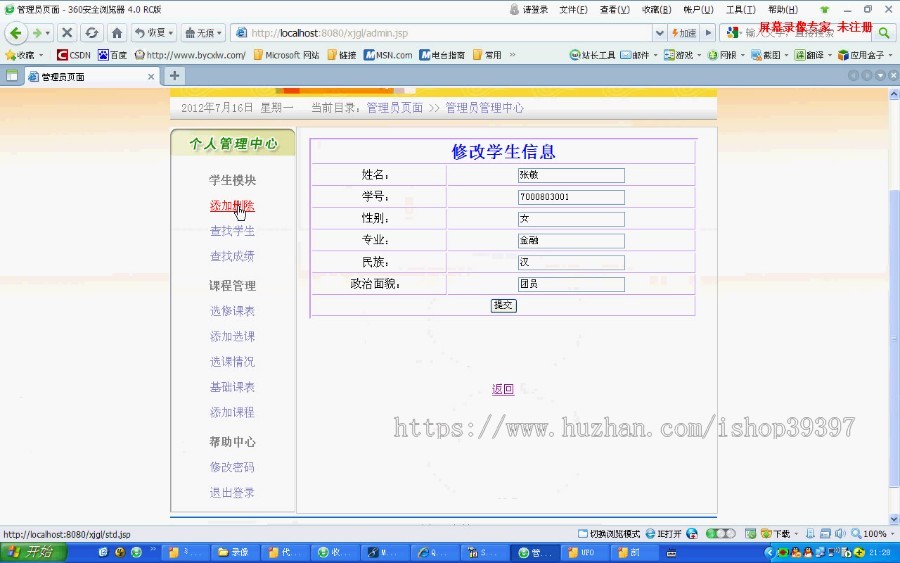
Task: Click the 退出登录 logout link
Action: pos(232,492)
